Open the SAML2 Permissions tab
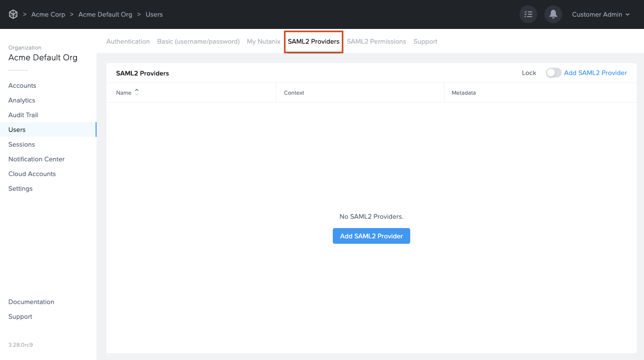644x360 pixels. click(x=376, y=41)
